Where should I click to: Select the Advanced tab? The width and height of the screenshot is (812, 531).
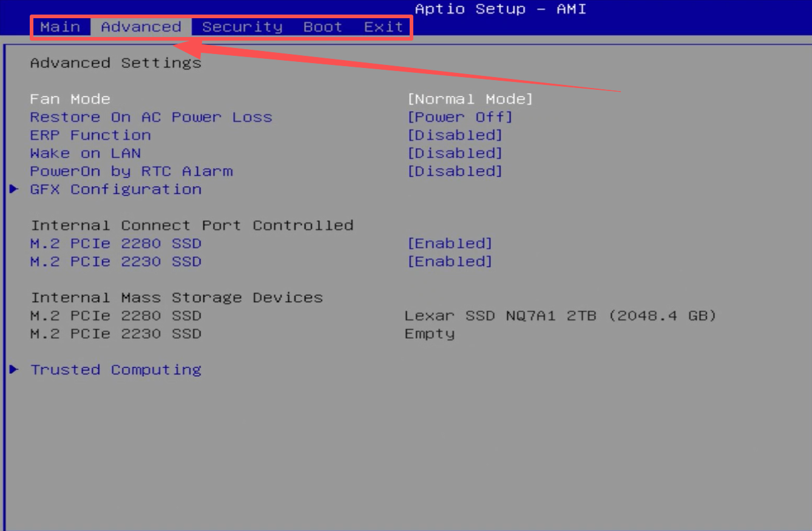point(141,27)
